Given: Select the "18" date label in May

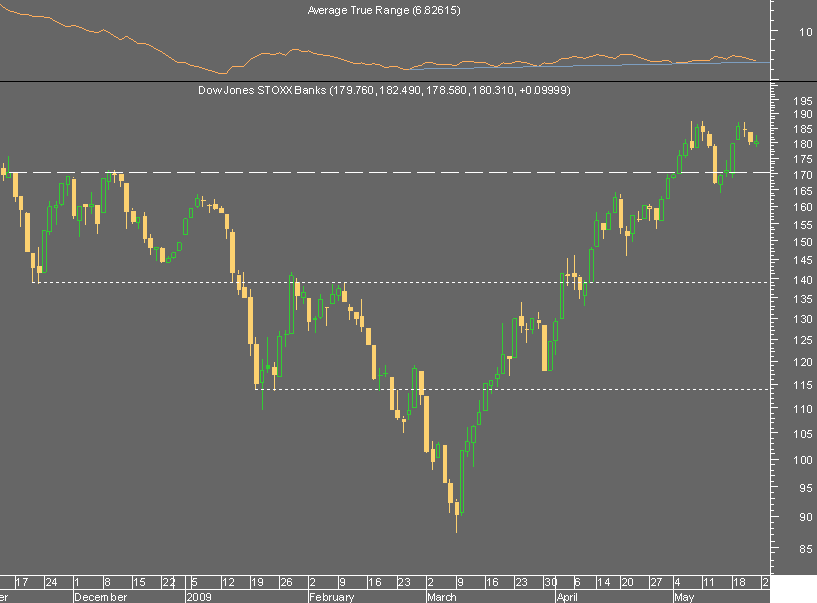Looking at the screenshot, I should [x=739, y=582].
